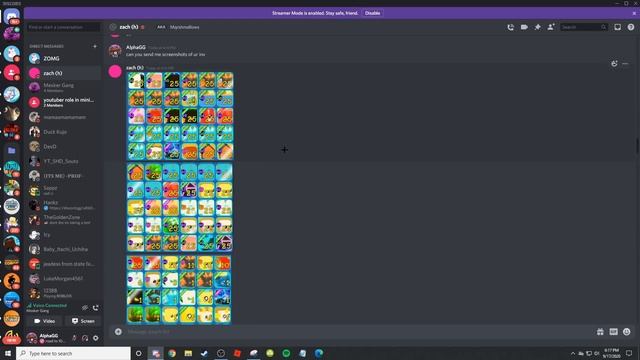Open the ZOMG direct message
The image size is (640, 360).
click(x=64, y=58)
